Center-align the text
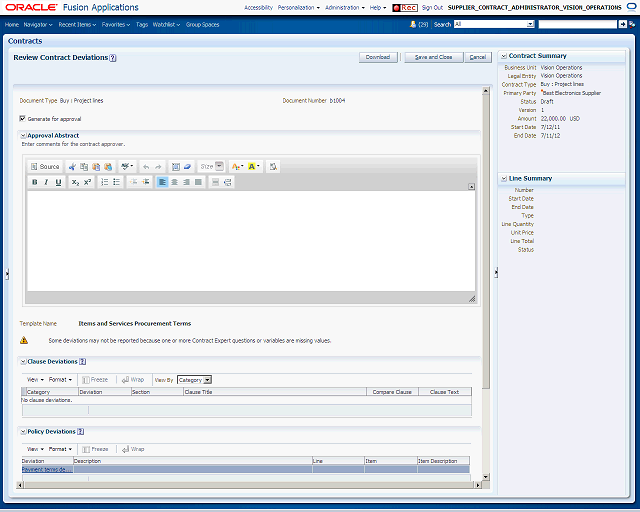This screenshot has width=640, height=512. pos(174,182)
